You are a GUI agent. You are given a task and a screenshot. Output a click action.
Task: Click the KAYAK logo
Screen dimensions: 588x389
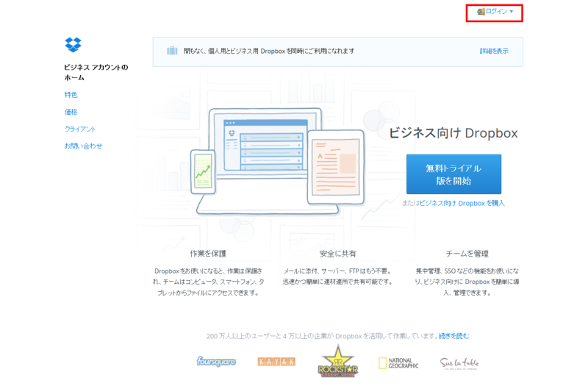pos(276,362)
